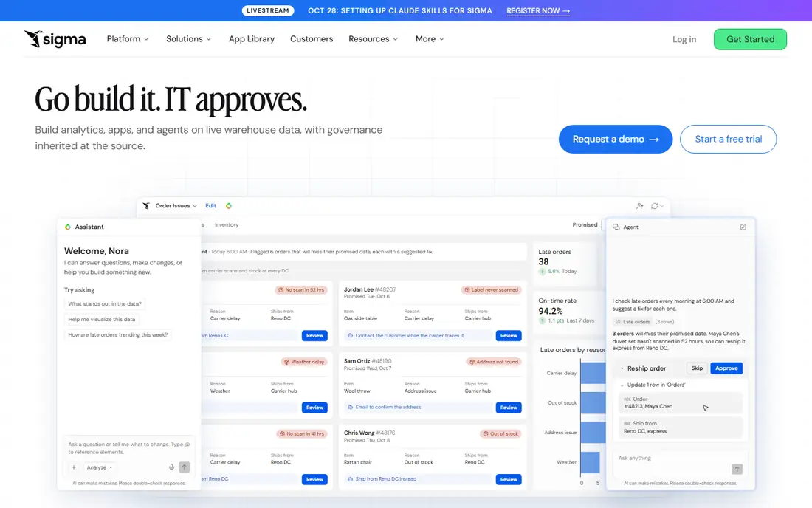Viewport: 812px width, 508px height.
Task: Review Chris Wong's order #48176
Action: pos(509,479)
